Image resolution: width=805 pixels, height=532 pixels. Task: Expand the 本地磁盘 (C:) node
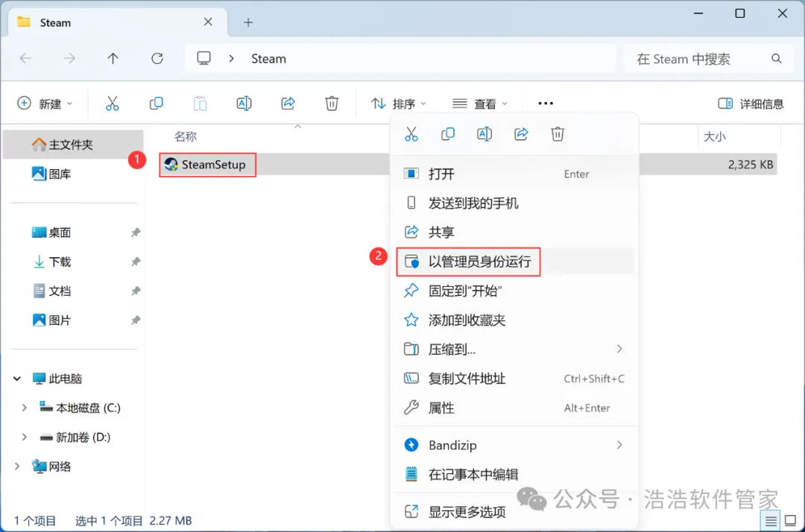(x=24, y=408)
